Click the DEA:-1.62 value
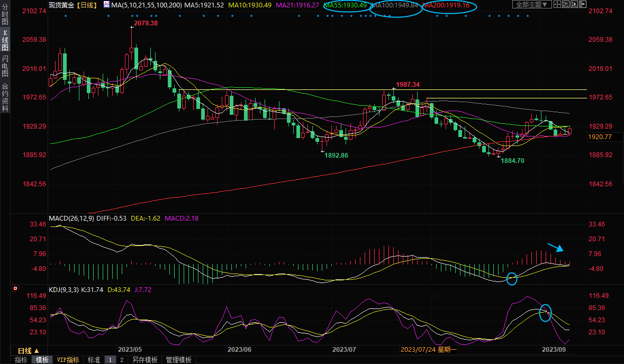Image resolution: width=624 pixels, height=364 pixels. click(145, 219)
